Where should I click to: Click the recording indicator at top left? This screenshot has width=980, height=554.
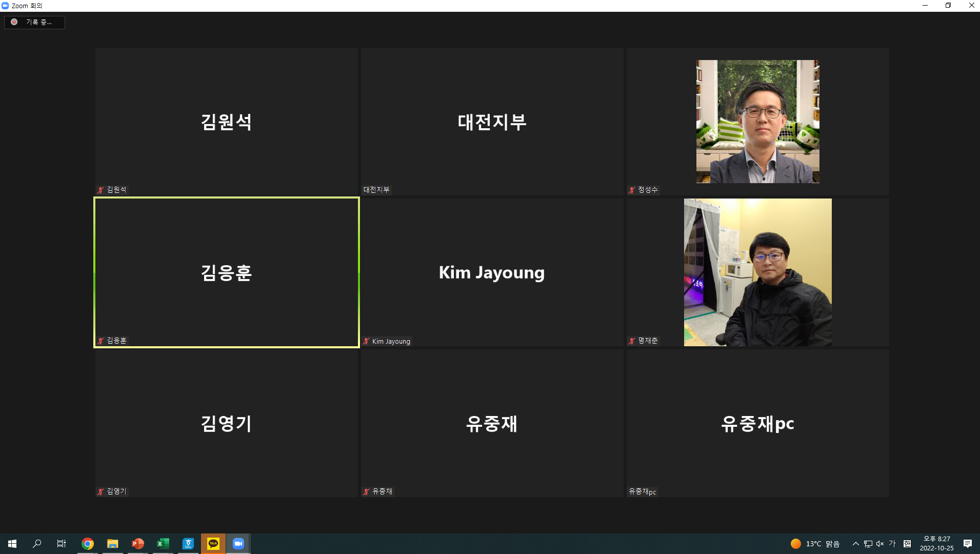(x=34, y=22)
